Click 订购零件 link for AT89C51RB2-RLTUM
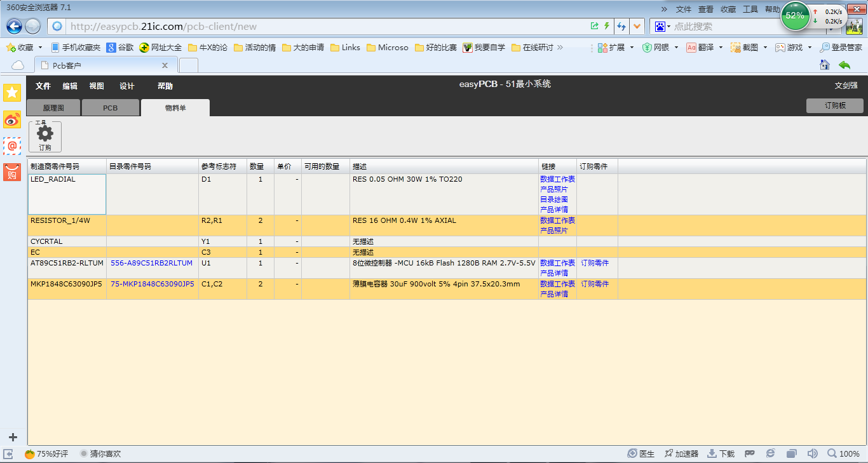Image resolution: width=868 pixels, height=463 pixels. pos(595,263)
